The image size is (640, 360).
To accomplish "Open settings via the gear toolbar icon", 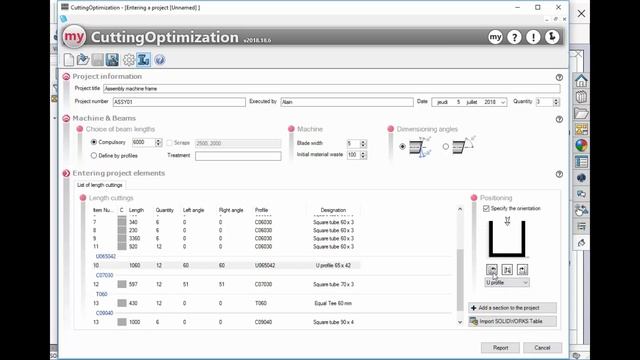I will click(x=129, y=60).
